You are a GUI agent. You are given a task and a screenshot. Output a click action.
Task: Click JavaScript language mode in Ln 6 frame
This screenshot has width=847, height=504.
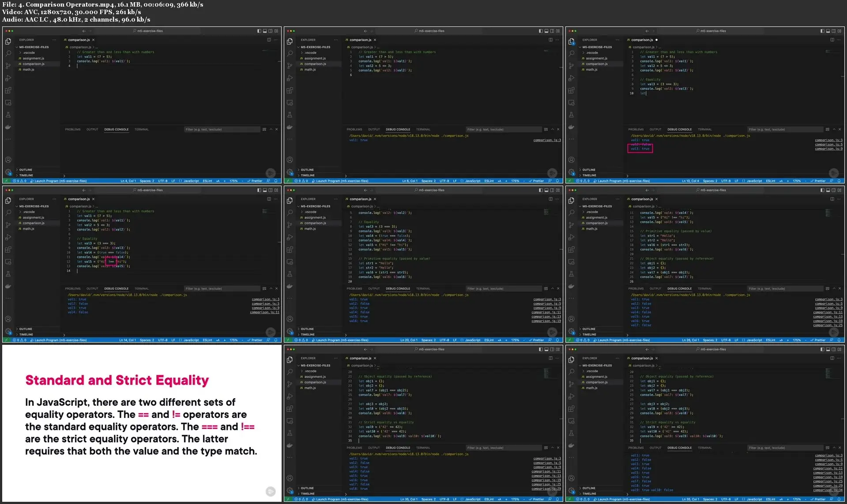473,181
